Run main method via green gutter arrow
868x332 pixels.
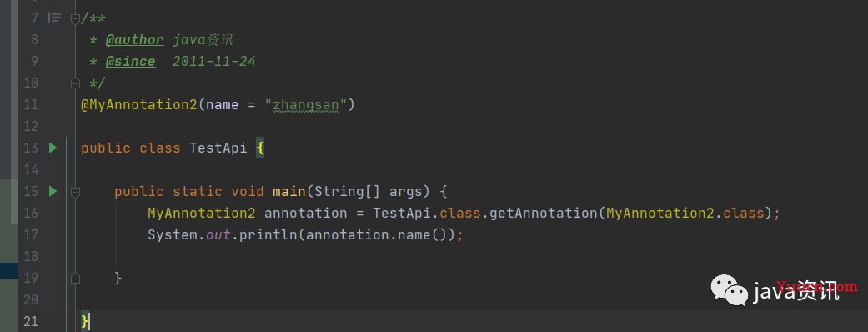point(53,191)
